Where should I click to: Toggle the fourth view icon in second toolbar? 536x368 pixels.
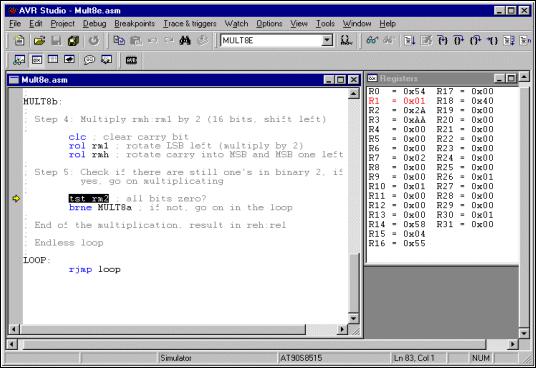pyautogui.click(x=69, y=60)
